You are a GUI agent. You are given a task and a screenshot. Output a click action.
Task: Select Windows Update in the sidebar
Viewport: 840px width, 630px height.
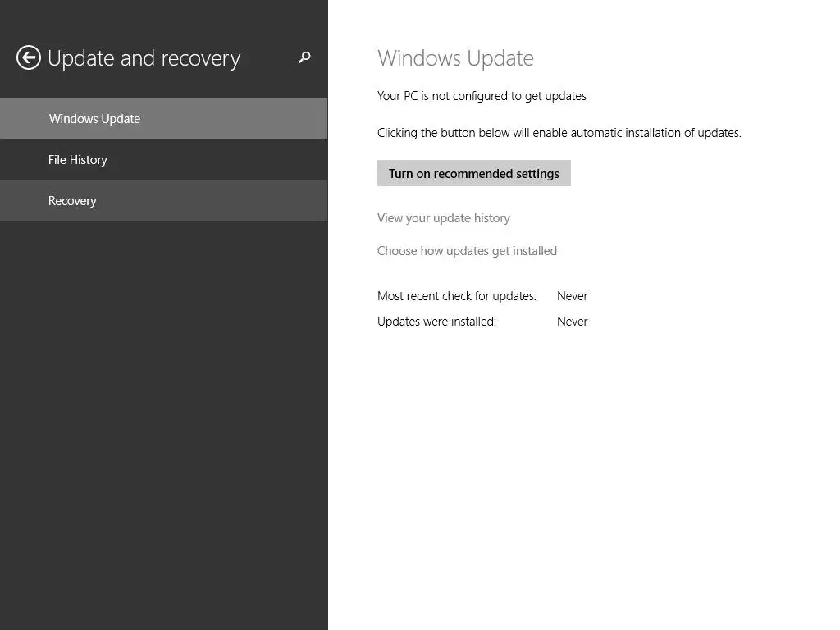(x=164, y=119)
